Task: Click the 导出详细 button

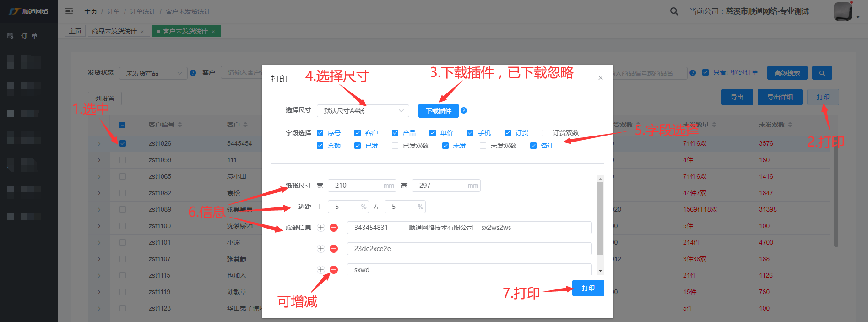Action: tap(780, 97)
